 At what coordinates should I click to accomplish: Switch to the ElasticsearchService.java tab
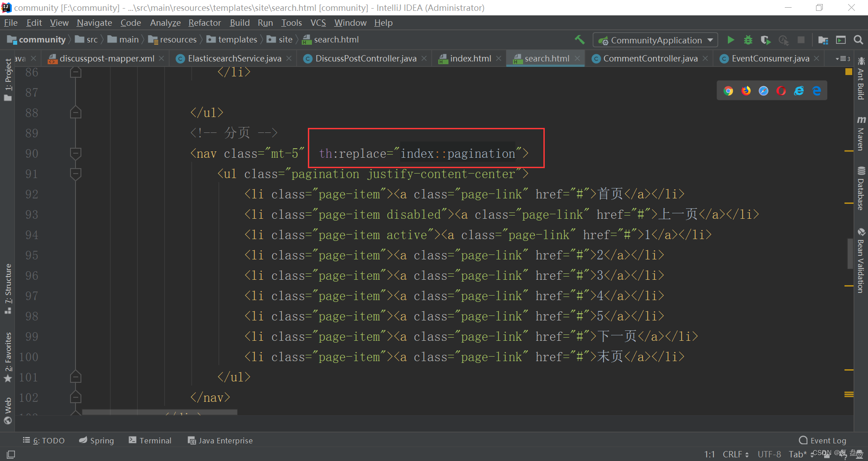(234, 58)
